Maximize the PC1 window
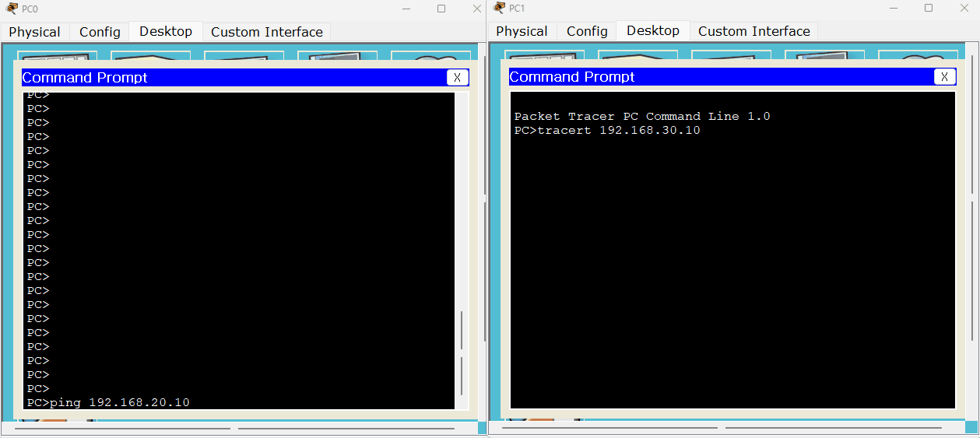Screen dimensions: 980x438 pos(929,8)
